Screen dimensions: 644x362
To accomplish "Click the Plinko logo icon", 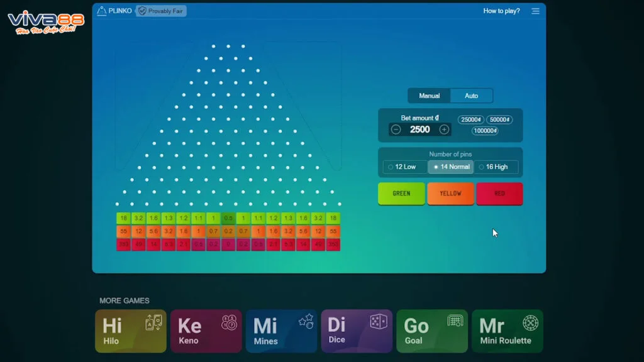I will [102, 11].
